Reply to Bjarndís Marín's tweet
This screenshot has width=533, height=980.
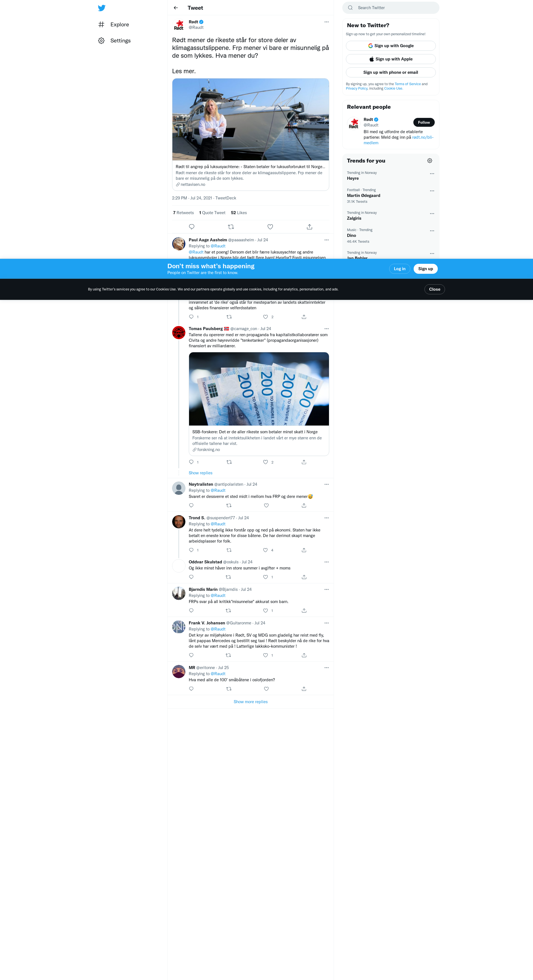191,611
